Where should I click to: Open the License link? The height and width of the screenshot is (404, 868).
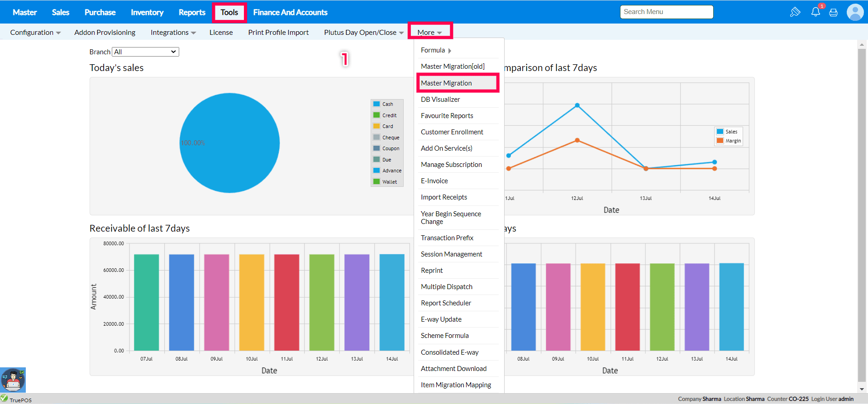pos(221,33)
